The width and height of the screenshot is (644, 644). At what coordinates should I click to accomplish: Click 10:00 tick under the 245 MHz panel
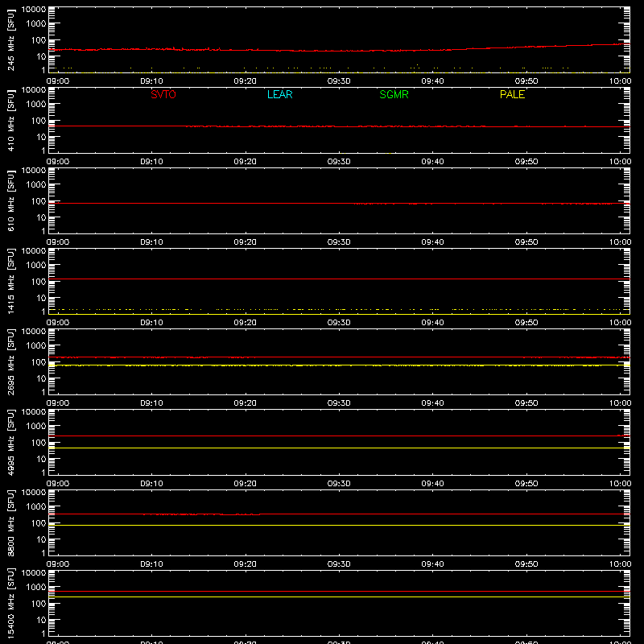[x=620, y=81]
